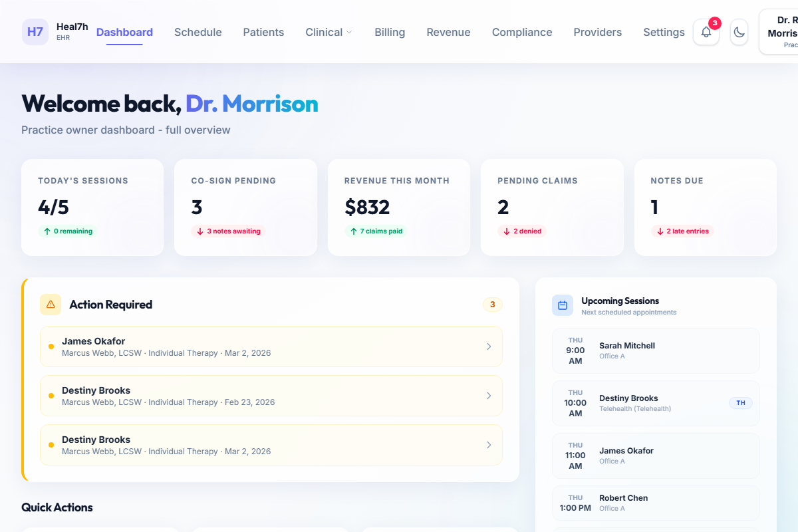Open Dr. Morrison's profile in the header
Viewport: 798px width, 532px height.
[x=783, y=31]
